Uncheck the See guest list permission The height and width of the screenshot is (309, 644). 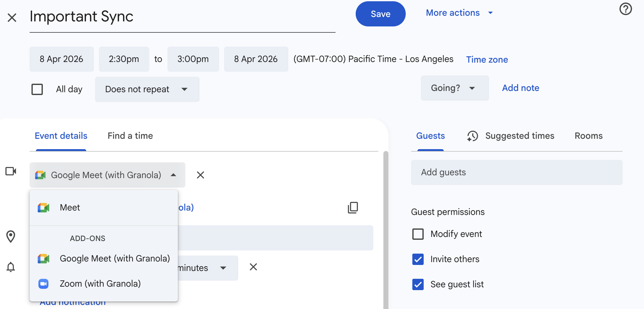click(418, 284)
